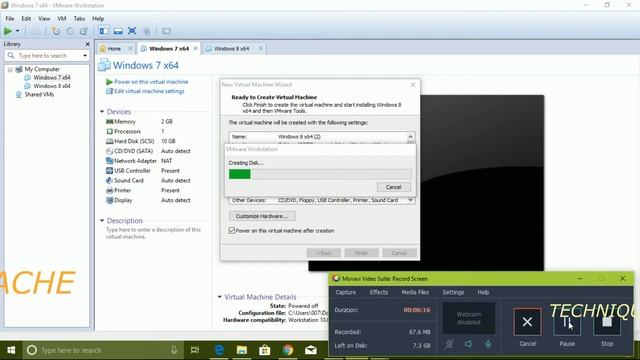The height and width of the screenshot is (360, 640).
Task: Close the Library panel
Action: point(87,44)
